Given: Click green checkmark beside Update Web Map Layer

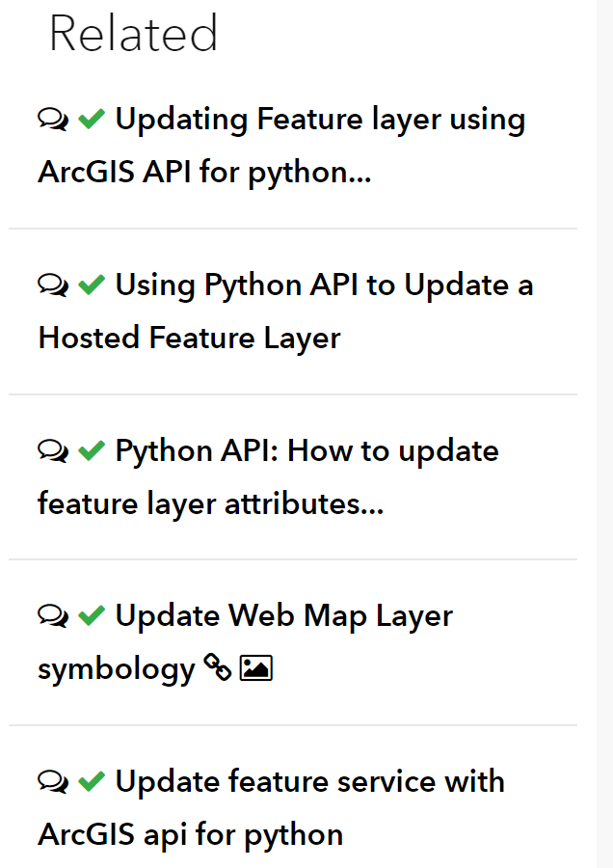Looking at the screenshot, I should pyautogui.click(x=92, y=616).
